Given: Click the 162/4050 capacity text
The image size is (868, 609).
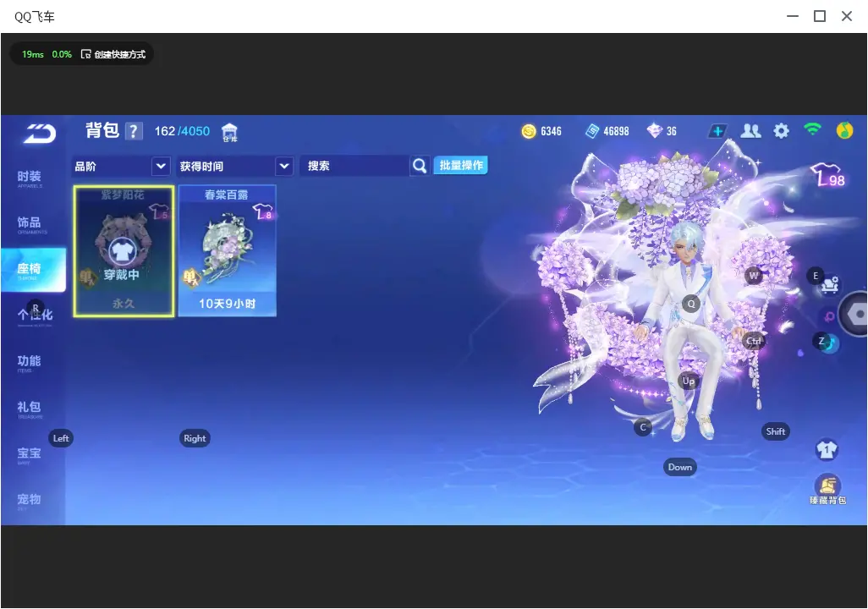Looking at the screenshot, I should point(182,131).
